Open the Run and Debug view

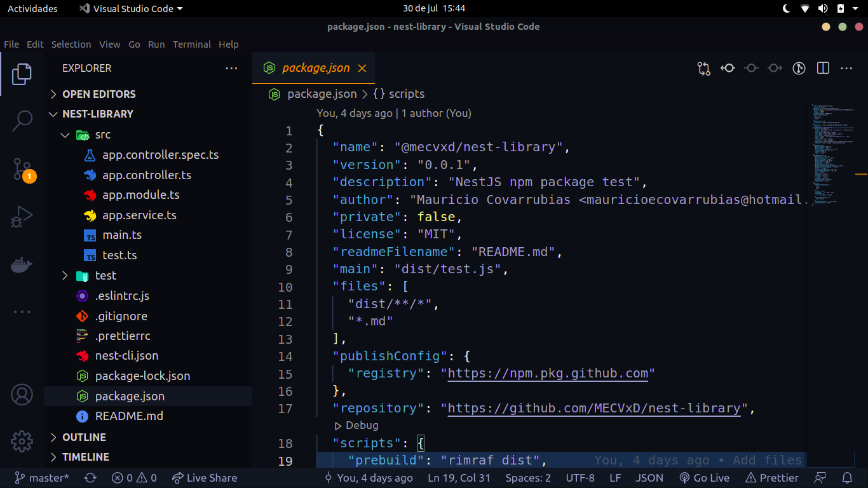click(22, 217)
